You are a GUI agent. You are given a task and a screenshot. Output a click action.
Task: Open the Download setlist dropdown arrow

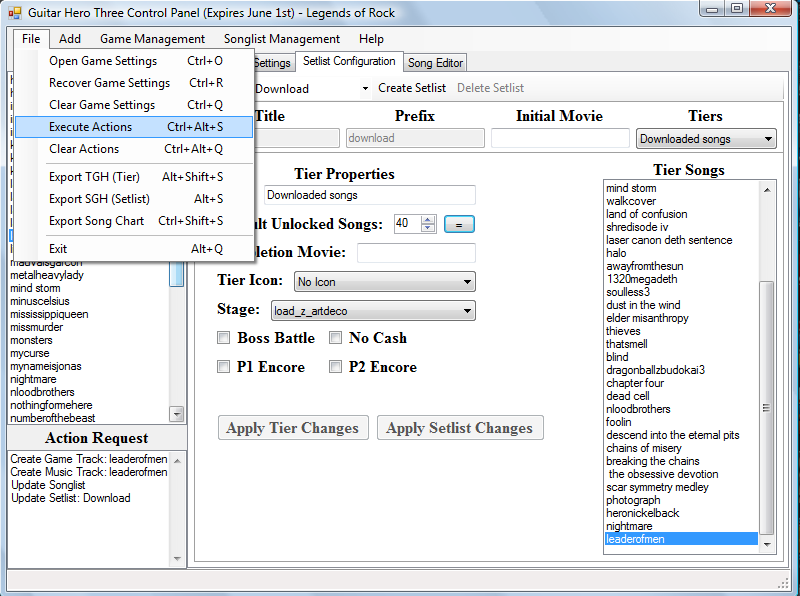click(365, 88)
